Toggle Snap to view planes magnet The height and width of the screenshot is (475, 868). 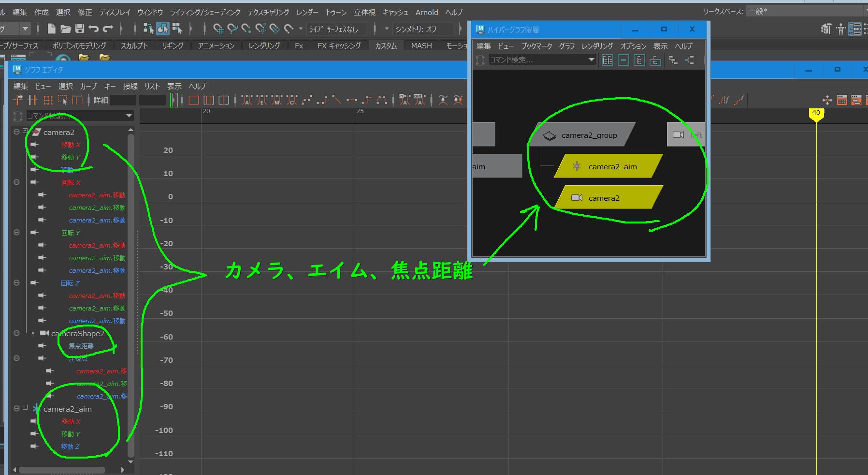(x=275, y=29)
